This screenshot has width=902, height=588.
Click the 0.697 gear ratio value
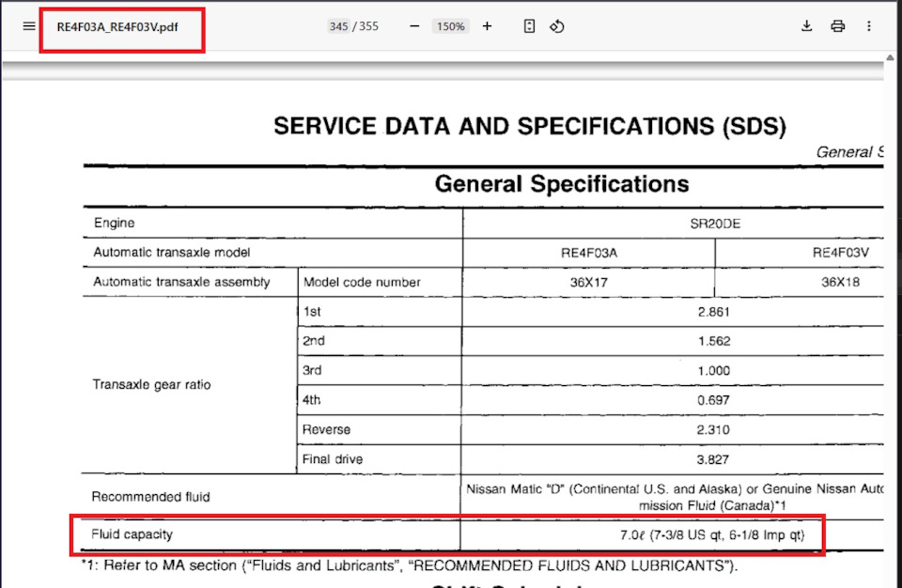pyautogui.click(x=713, y=400)
